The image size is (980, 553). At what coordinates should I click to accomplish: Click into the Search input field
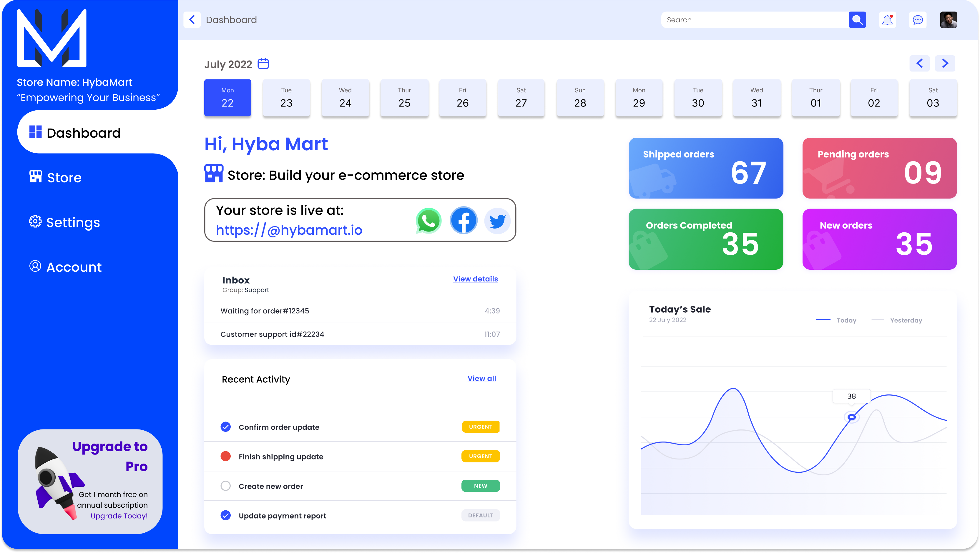pyautogui.click(x=755, y=20)
